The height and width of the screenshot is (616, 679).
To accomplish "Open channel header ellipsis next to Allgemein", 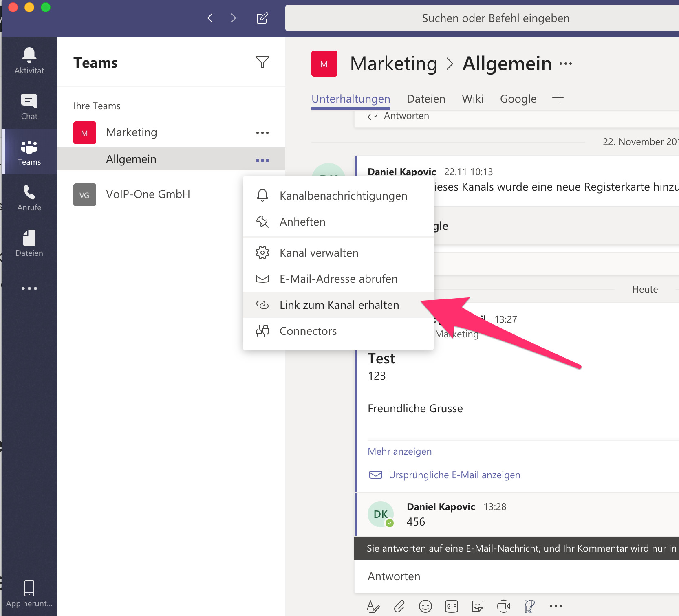I will 566,64.
